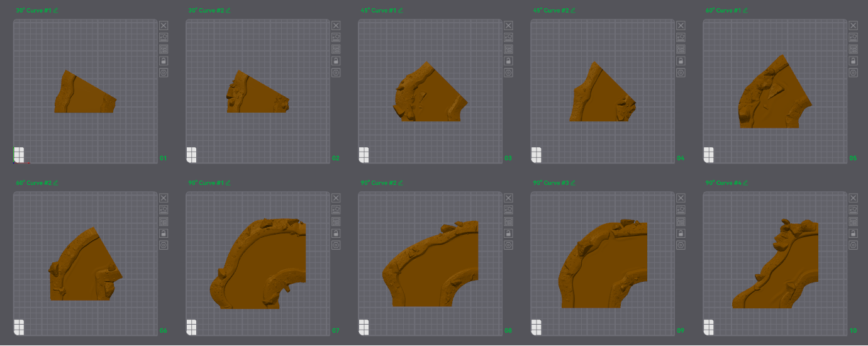Select the 45° Curve #2 model preview
The height and width of the screenshot is (346, 868).
pos(603,92)
